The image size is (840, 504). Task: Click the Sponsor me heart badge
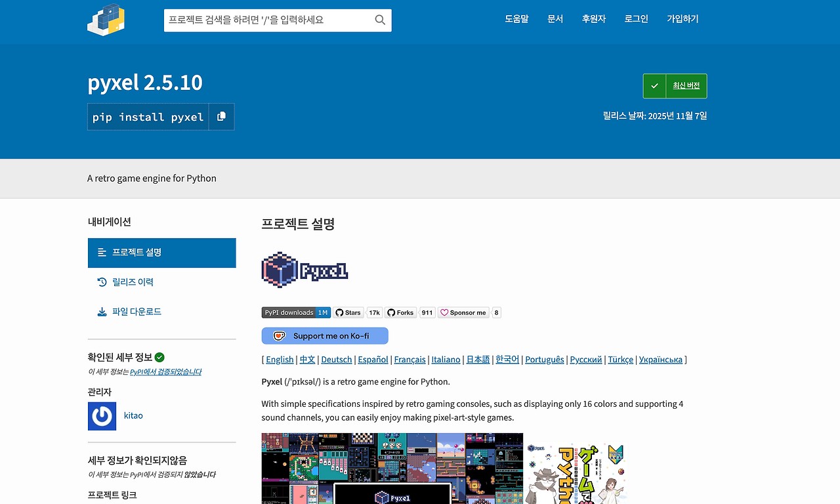coord(463,312)
